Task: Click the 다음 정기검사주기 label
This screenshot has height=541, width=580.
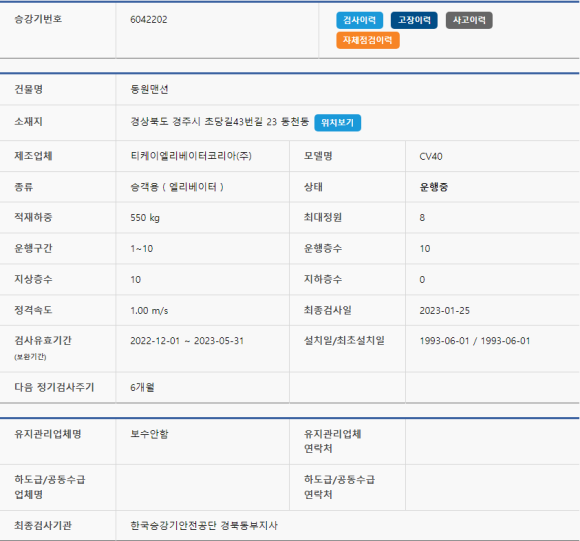Action: (x=54, y=388)
